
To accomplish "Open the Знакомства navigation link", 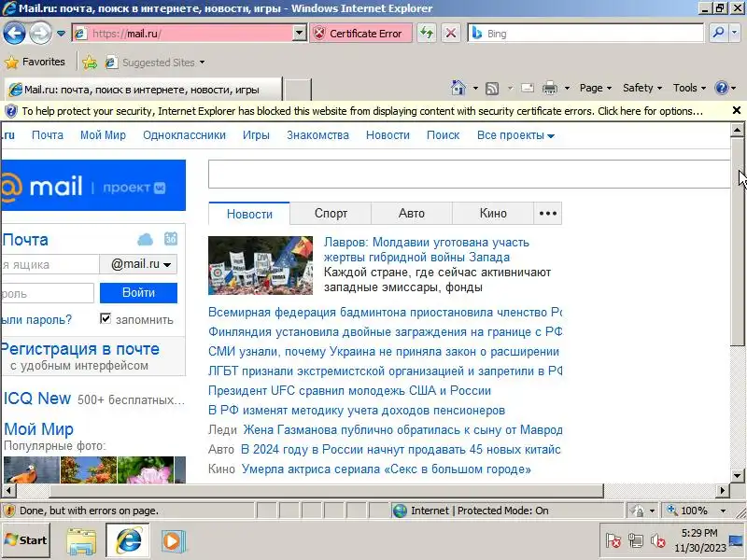I will point(317,135).
